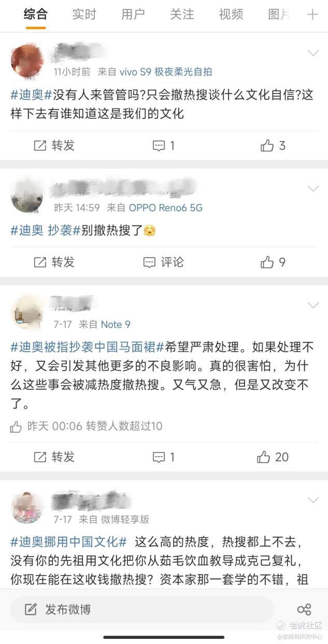Image resolution: width=328 pixels, height=644 pixels.
Task: Open the #迪奥挪用中国文化# hashtag
Action: (x=69, y=542)
